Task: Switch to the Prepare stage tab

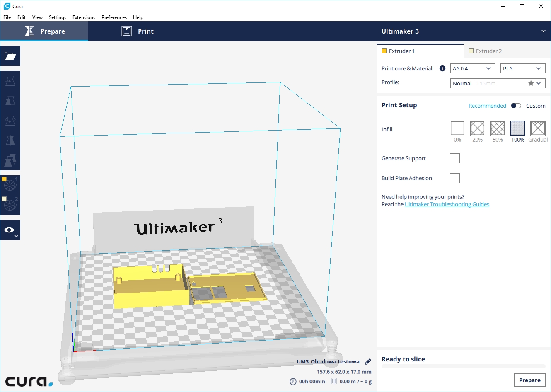Action: click(x=44, y=31)
